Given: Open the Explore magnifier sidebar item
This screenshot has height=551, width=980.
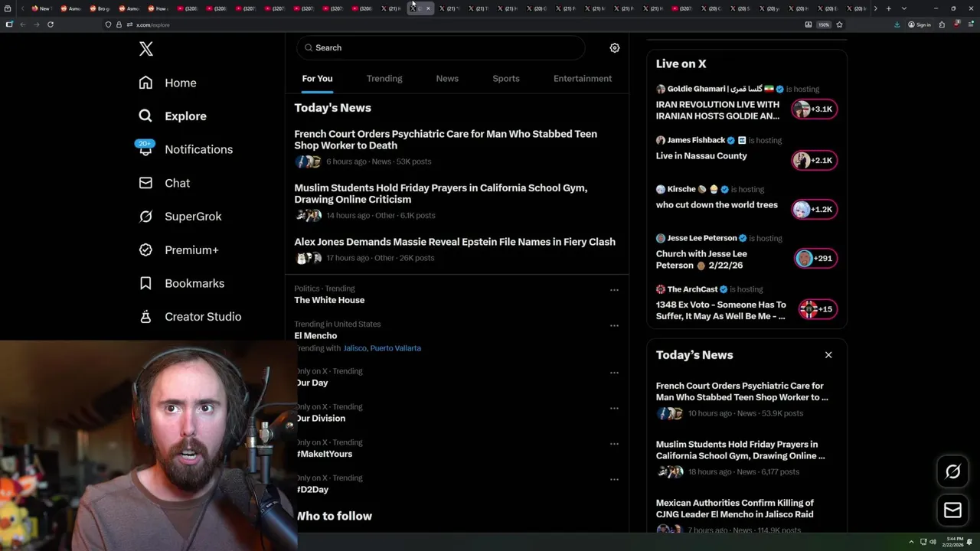Looking at the screenshot, I should pos(172,116).
